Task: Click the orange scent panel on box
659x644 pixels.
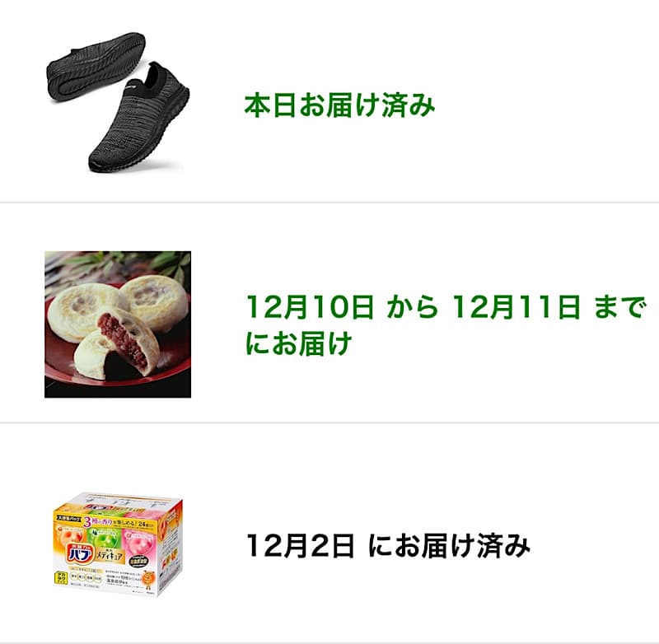Action: 72,534
